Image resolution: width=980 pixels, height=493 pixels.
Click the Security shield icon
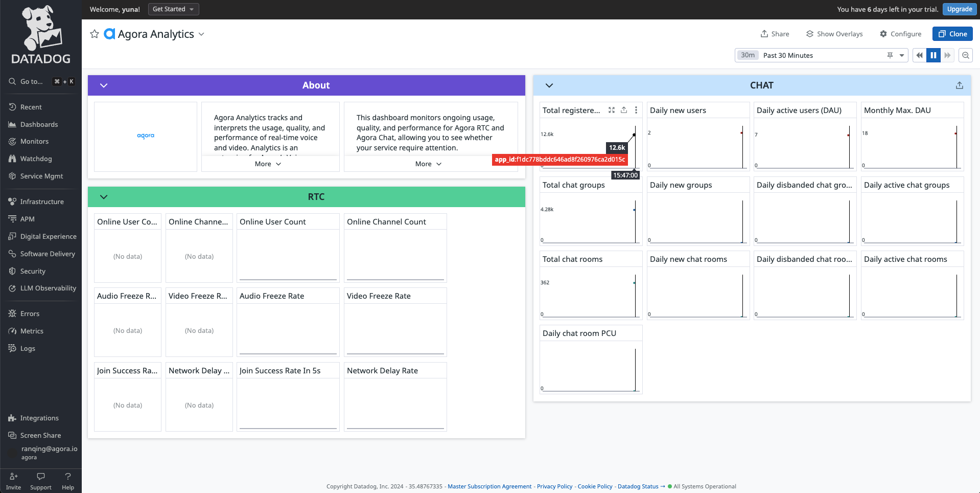[x=12, y=271]
